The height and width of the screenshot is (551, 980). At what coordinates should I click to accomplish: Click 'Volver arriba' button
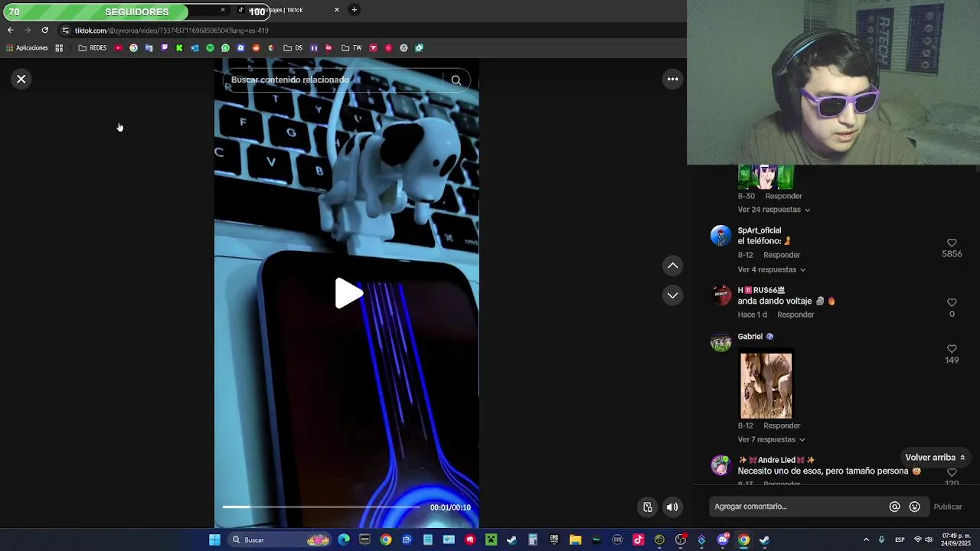click(935, 458)
